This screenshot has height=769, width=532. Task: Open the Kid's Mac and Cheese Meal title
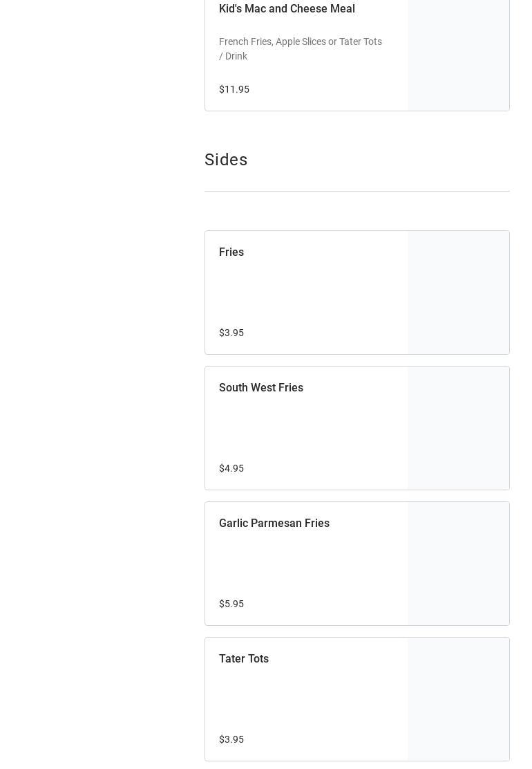pyautogui.click(x=287, y=9)
